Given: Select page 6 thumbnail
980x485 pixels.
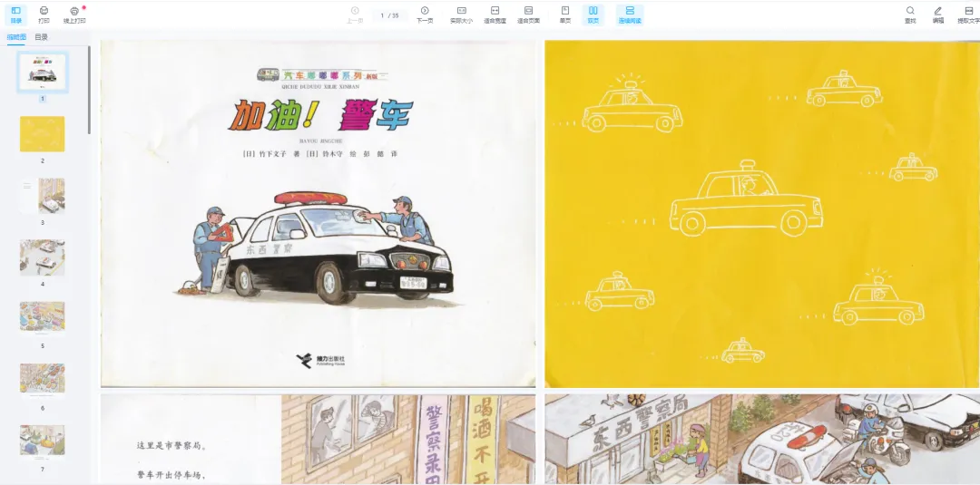Looking at the screenshot, I should click(x=43, y=381).
